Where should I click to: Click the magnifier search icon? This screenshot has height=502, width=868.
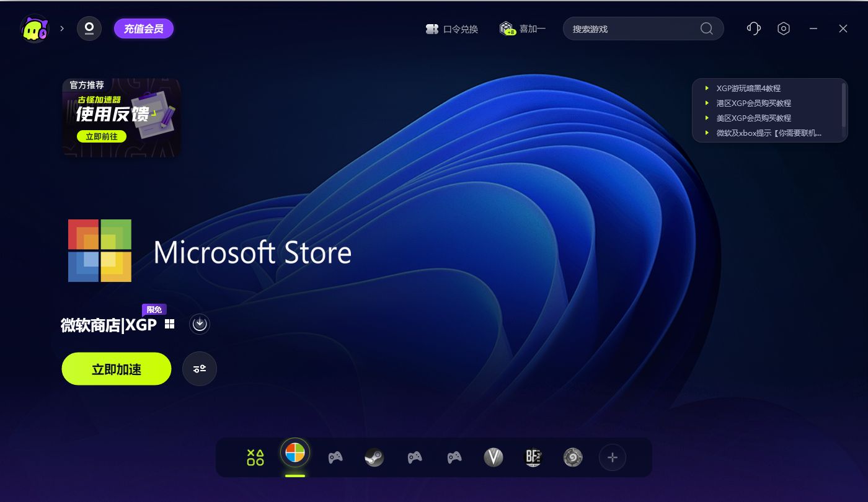[x=706, y=29]
